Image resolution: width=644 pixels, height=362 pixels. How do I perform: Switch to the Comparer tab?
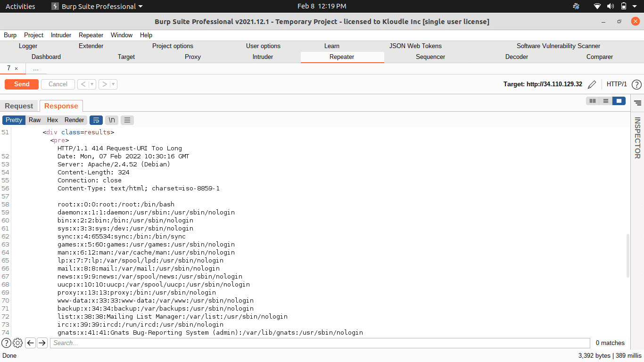click(x=600, y=57)
